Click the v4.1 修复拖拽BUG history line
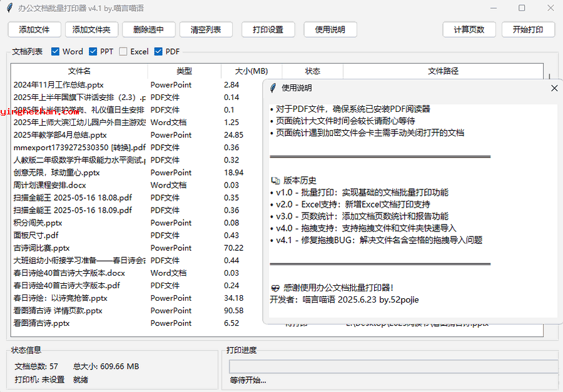The width and height of the screenshot is (563, 392). coord(377,240)
